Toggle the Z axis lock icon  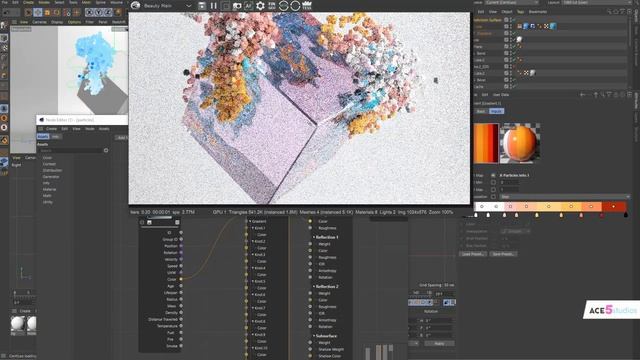pos(108,13)
